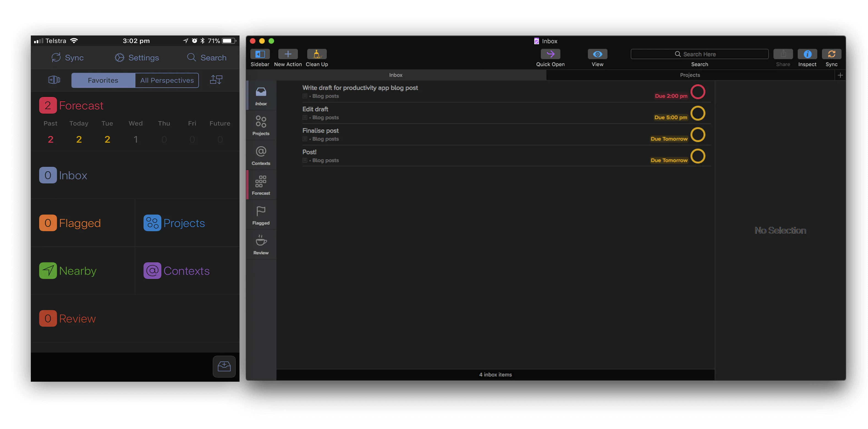Select Fri in the forecast strip
Screen dimensions: 868x429
tap(192, 132)
